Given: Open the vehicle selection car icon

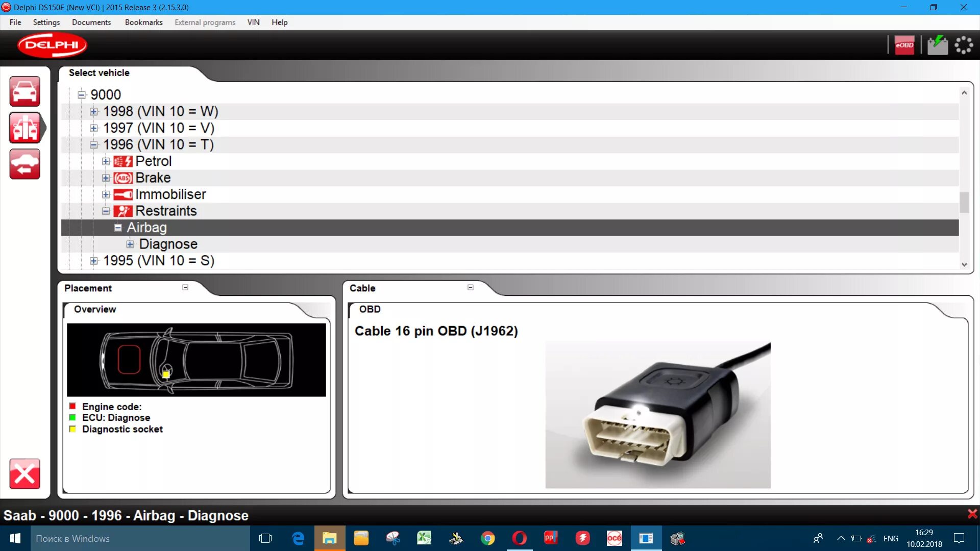Looking at the screenshot, I should [x=24, y=91].
